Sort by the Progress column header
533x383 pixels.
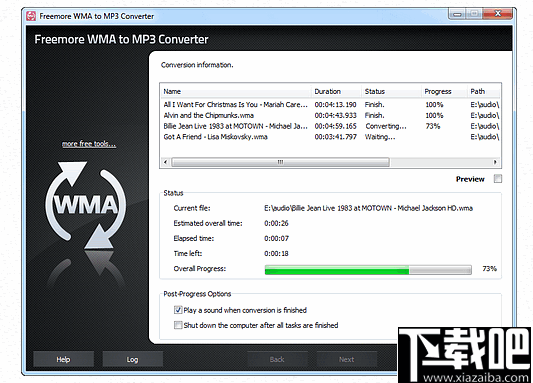(444, 91)
